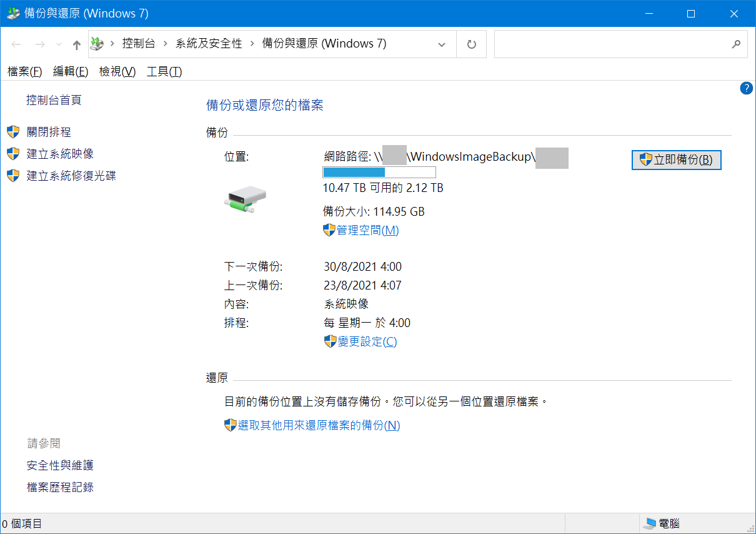This screenshot has height=534, width=756.
Task: Click 關閉排程 link
Action: pos(49,132)
